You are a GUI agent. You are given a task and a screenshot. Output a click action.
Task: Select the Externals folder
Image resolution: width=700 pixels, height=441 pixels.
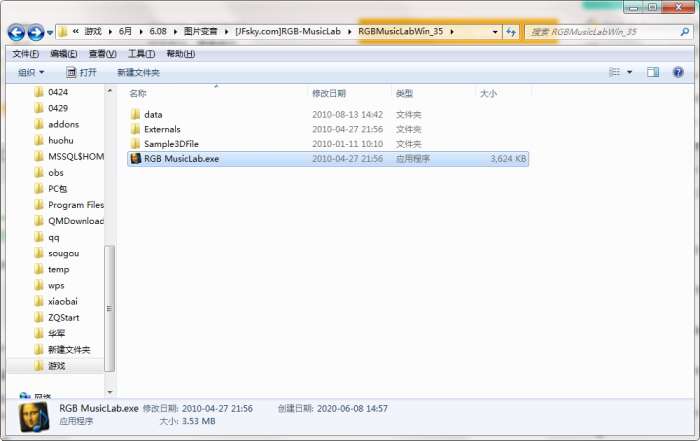point(162,129)
